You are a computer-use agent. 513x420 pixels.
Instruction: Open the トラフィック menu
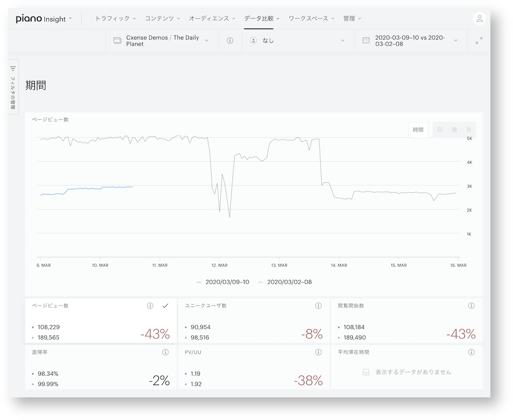coord(115,19)
